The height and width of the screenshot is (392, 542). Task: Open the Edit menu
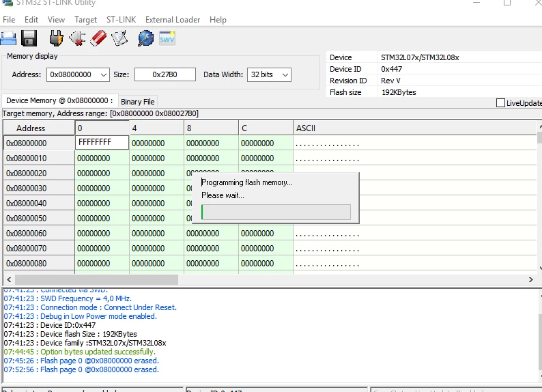click(31, 20)
